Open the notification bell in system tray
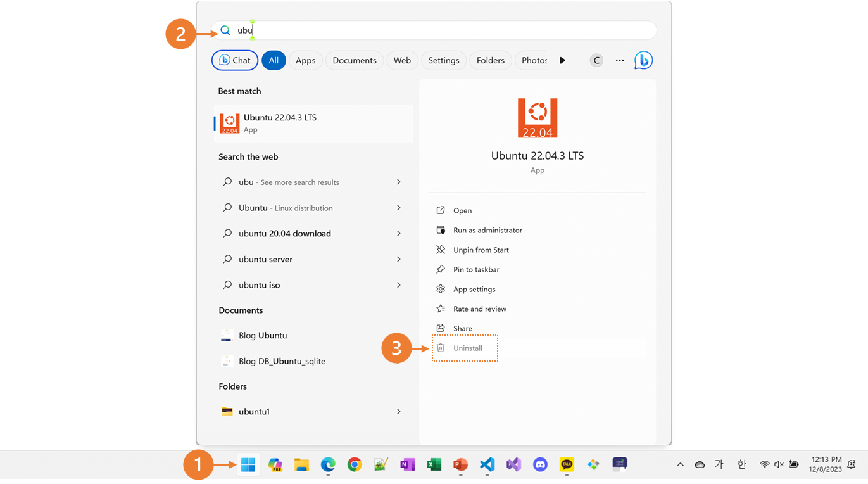 852,464
